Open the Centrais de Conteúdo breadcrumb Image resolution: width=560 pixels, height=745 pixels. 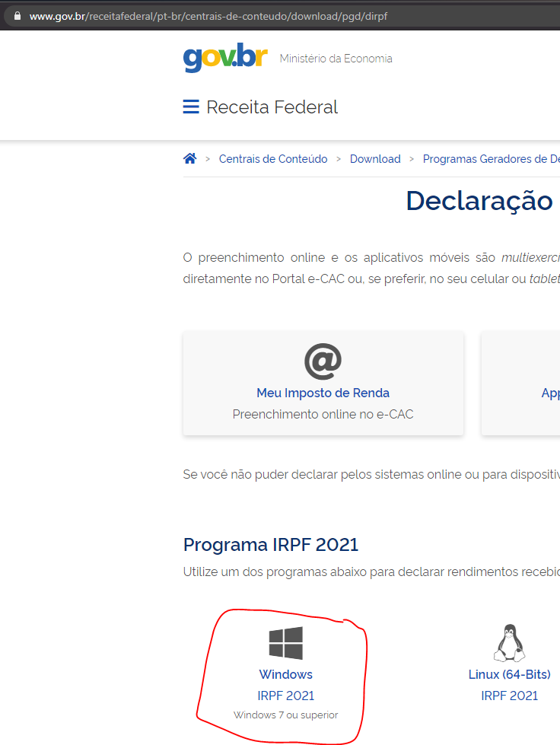(273, 159)
